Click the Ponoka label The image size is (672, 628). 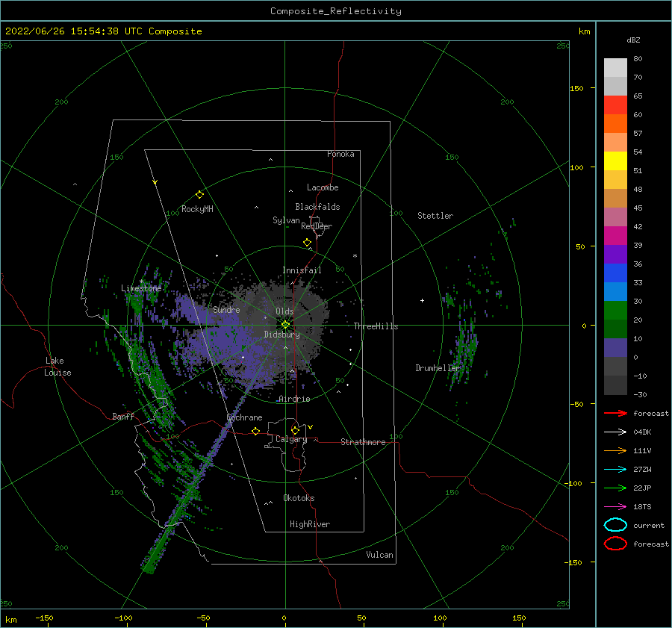coord(340,154)
